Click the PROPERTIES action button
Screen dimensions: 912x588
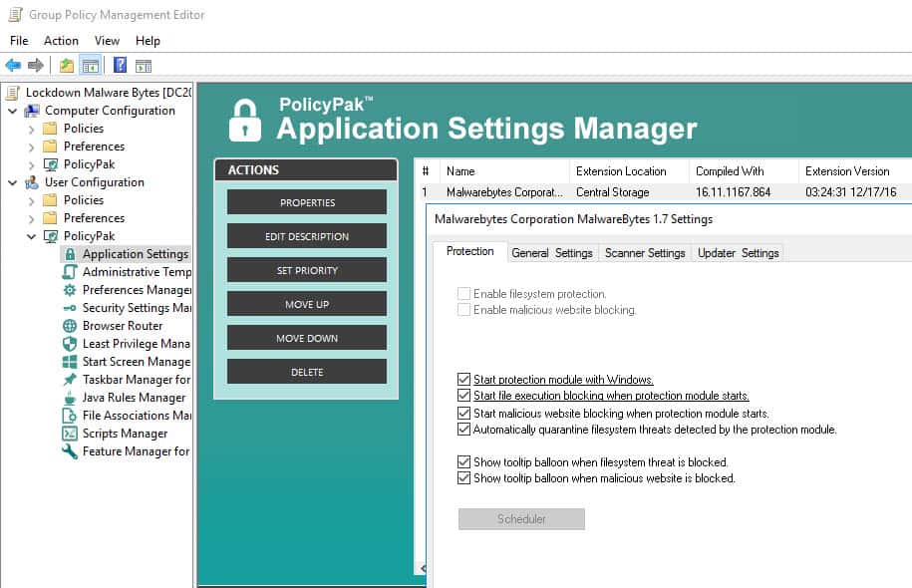pyautogui.click(x=307, y=202)
